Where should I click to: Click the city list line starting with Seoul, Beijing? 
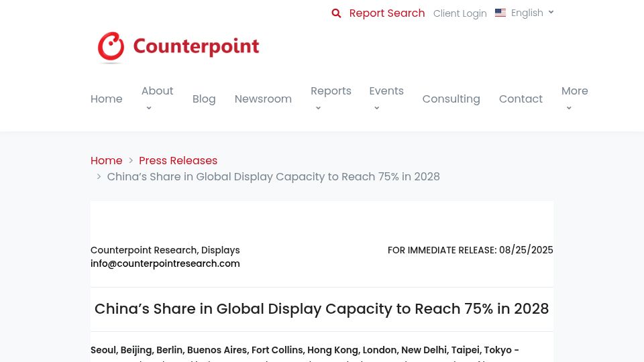click(x=305, y=350)
